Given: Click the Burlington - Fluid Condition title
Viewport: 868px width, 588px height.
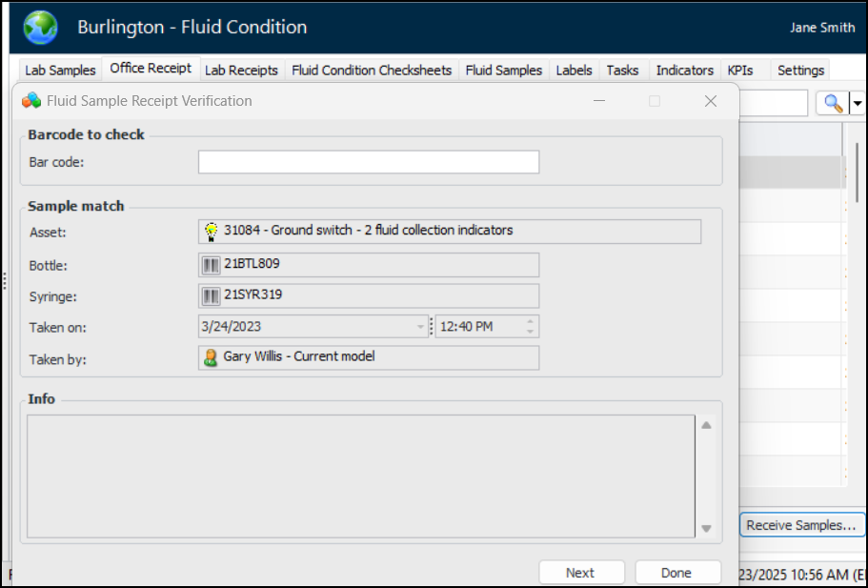Looking at the screenshot, I should 192,27.
